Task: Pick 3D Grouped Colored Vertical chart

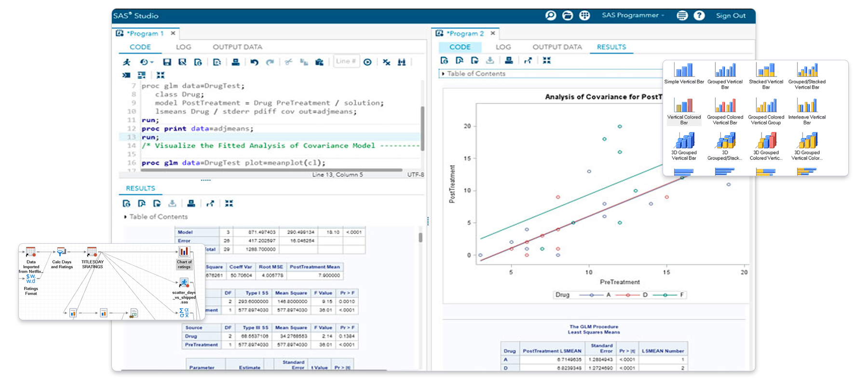Action: point(766,147)
